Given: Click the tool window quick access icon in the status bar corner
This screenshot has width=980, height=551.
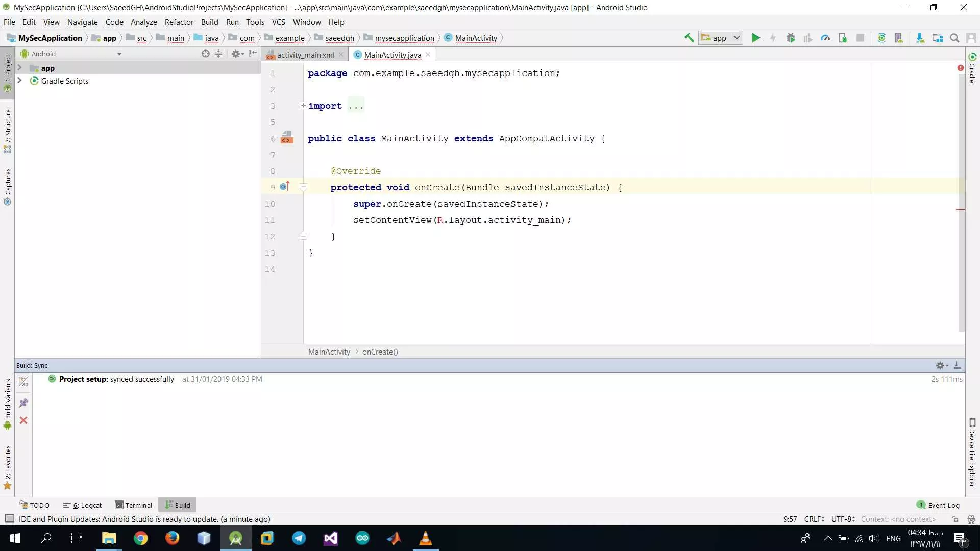Looking at the screenshot, I should [x=9, y=519].
